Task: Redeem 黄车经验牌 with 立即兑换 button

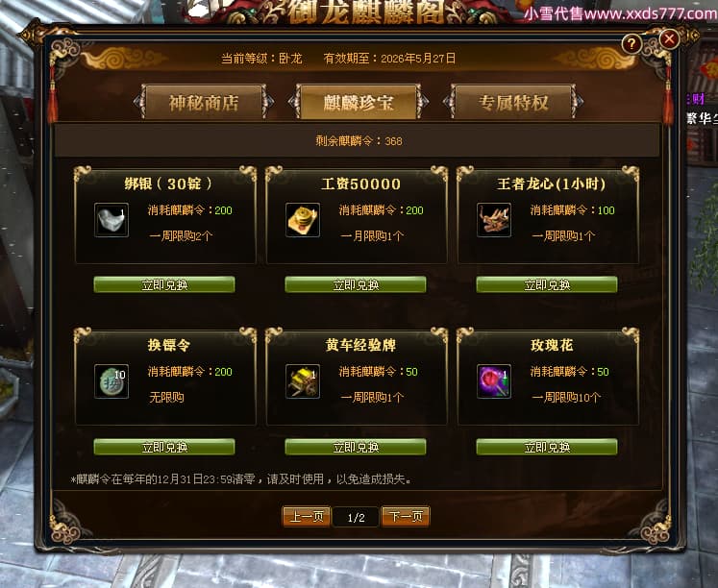Action: [356, 447]
